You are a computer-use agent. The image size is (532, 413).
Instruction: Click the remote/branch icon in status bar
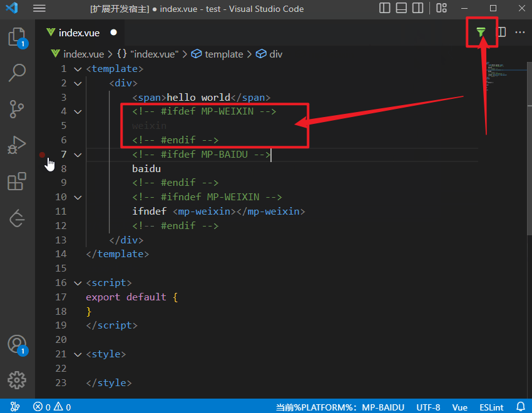coord(15,407)
